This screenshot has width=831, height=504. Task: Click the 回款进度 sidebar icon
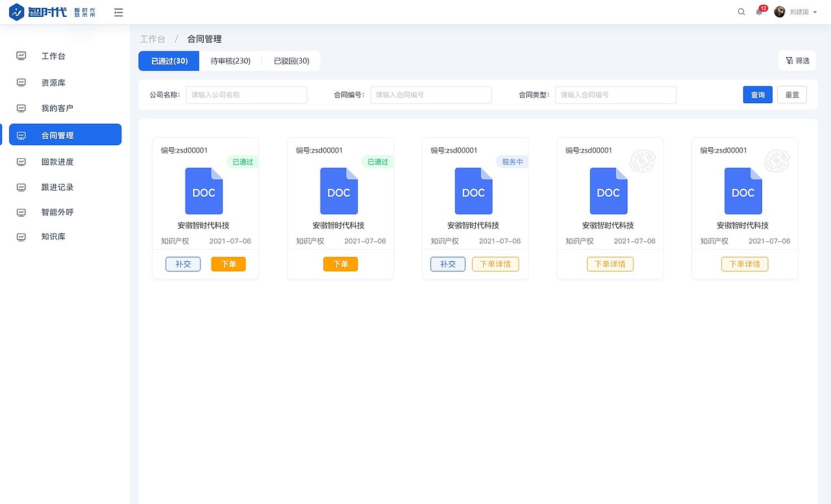(x=20, y=161)
